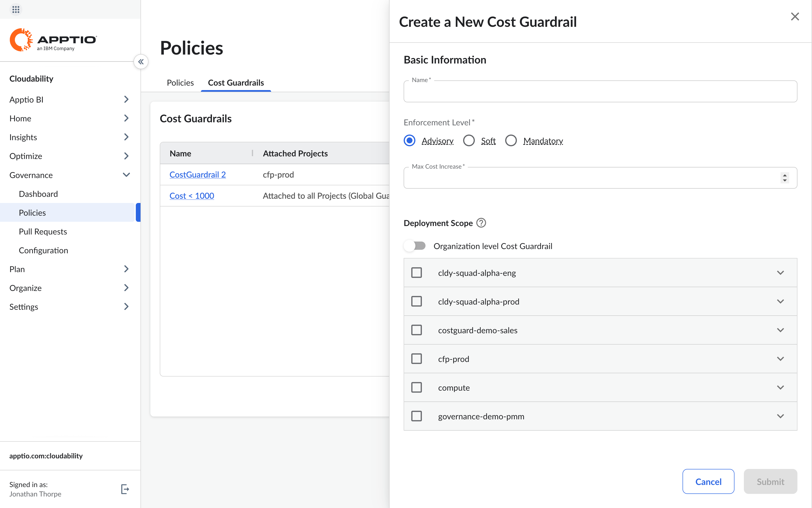Open Dashboard under Governance
The image size is (812, 508).
tap(38, 194)
